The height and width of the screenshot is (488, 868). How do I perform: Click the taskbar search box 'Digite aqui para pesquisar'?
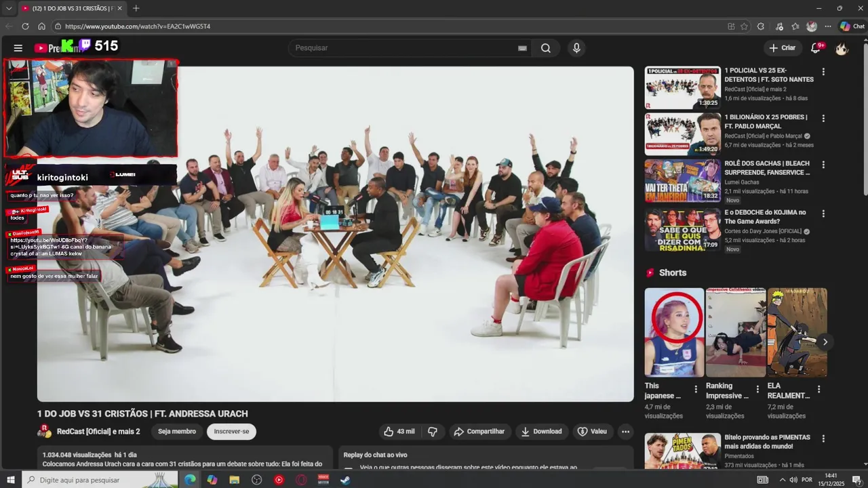100,480
